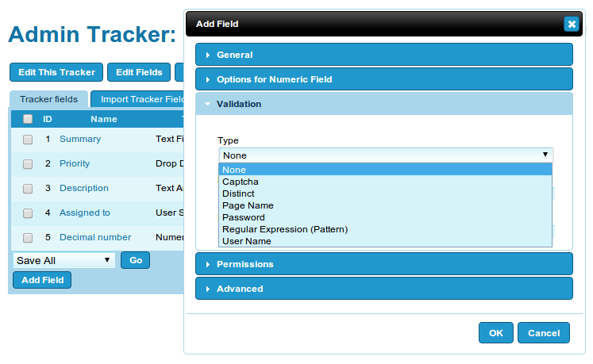Switch to Tracker fields tab
Viewport: 593px width, 364px height.
coord(48,99)
